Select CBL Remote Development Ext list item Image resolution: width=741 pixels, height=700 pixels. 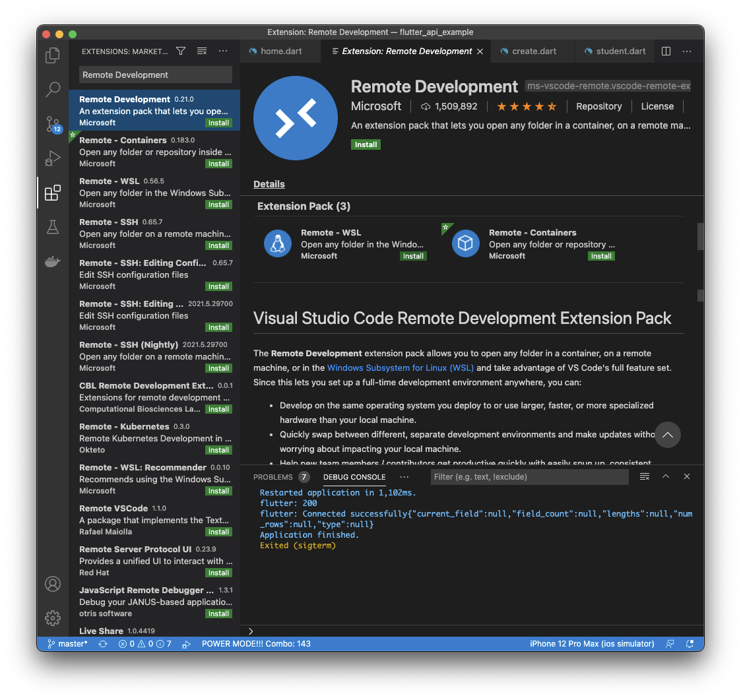pyautogui.click(x=154, y=397)
